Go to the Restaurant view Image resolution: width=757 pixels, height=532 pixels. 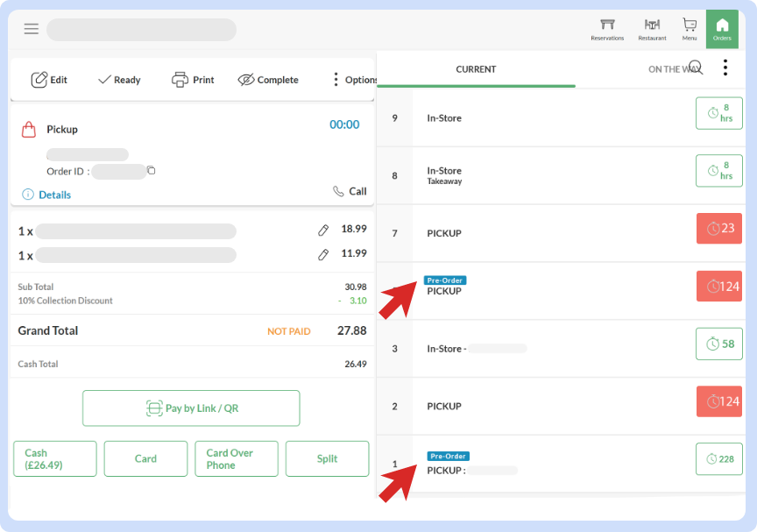pos(652,29)
